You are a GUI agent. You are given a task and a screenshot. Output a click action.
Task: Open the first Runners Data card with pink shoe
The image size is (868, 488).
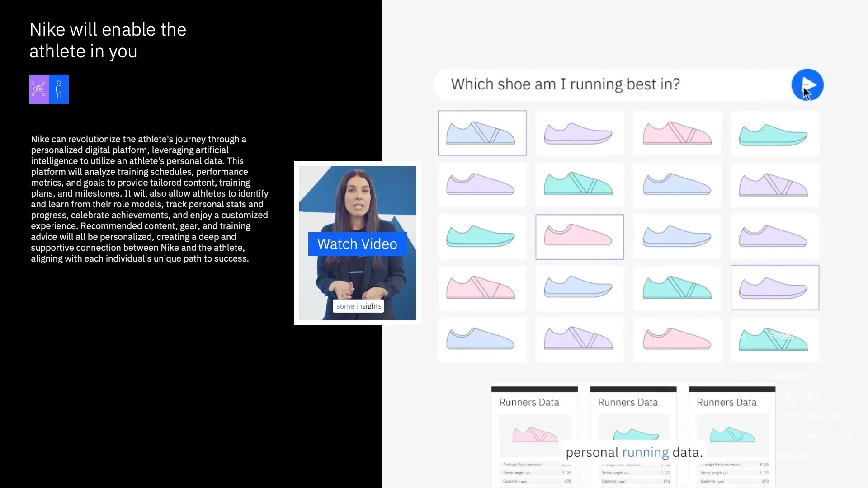coord(534,434)
